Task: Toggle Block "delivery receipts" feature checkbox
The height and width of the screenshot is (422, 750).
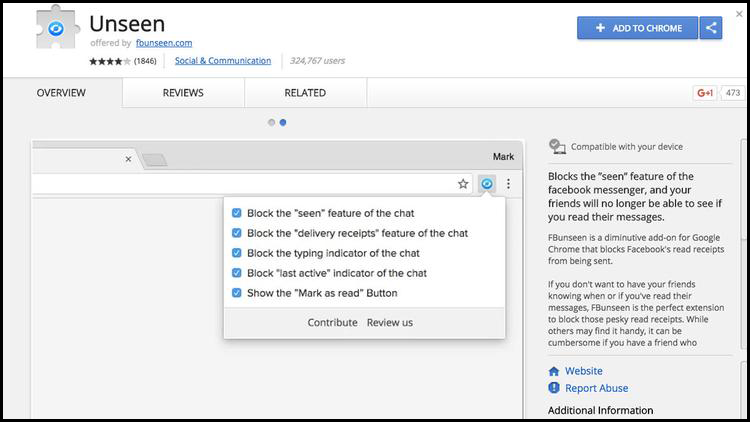Action: 237,233
